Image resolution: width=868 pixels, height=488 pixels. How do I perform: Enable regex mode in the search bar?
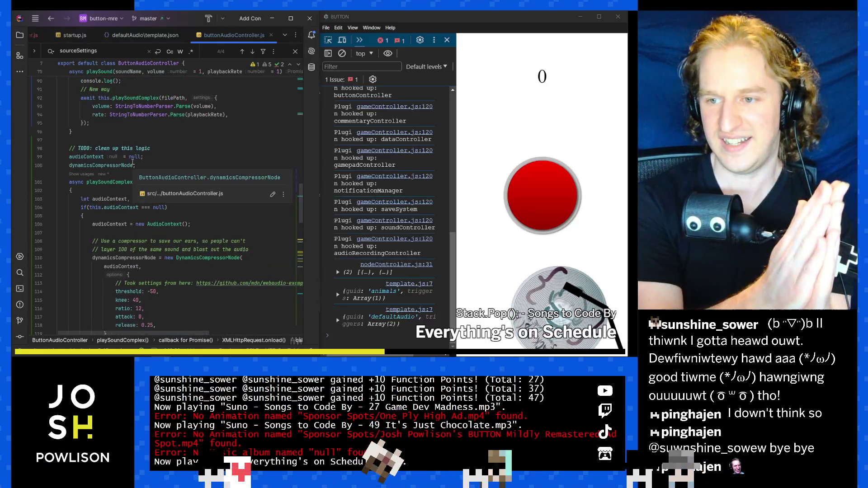(x=191, y=51)
